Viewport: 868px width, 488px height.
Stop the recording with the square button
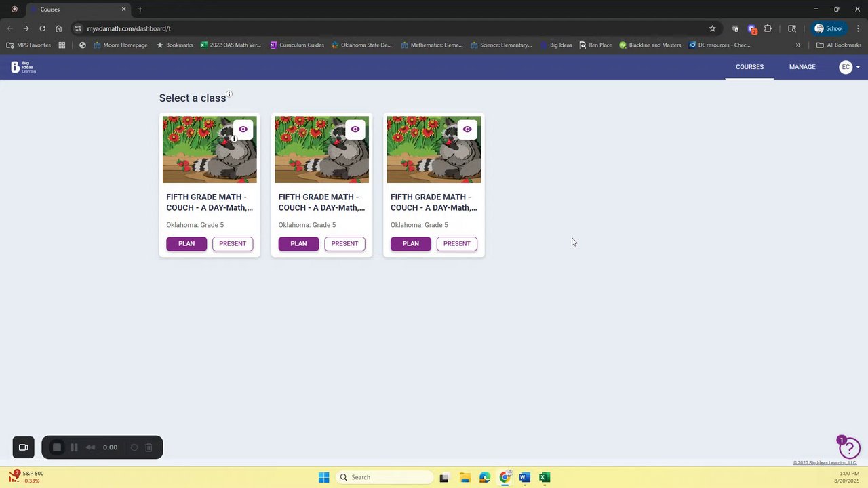57,447
